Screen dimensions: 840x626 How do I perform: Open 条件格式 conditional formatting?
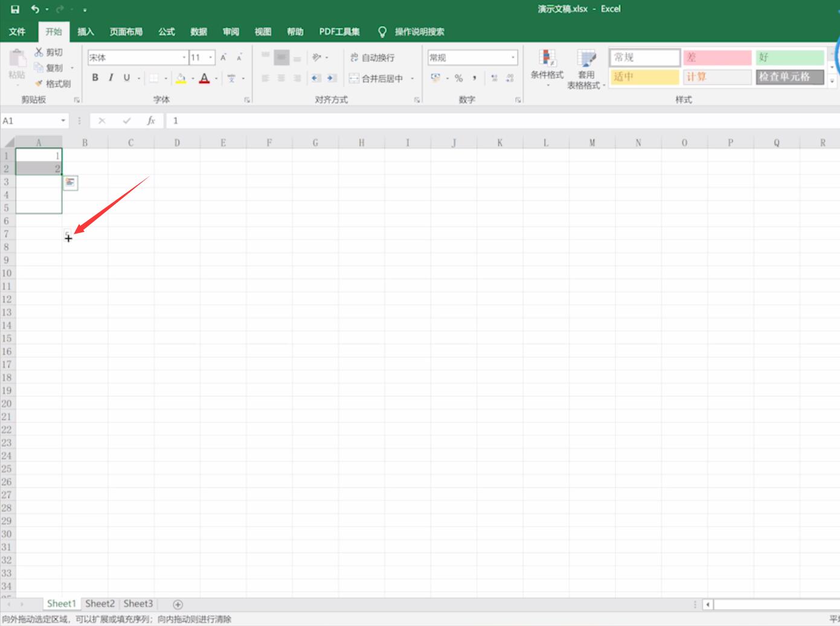pyautogui.click(x=547, y=68)
